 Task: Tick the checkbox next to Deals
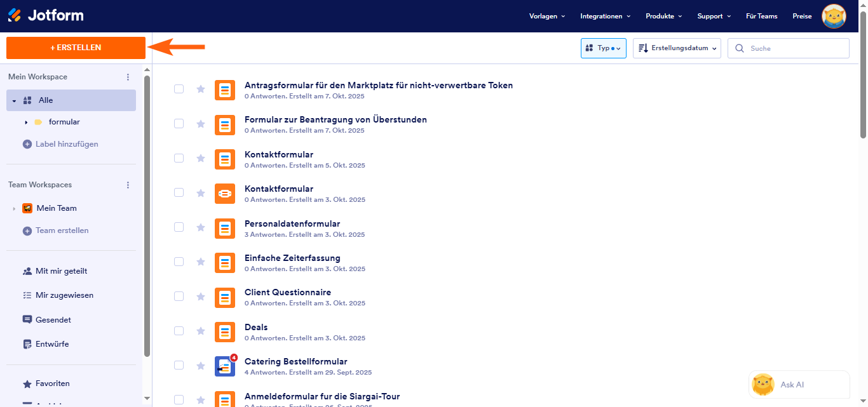[x=179, y=331]
